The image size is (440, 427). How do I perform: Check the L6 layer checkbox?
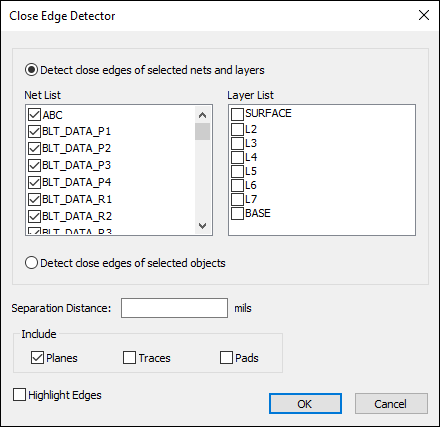coord(237,185)
